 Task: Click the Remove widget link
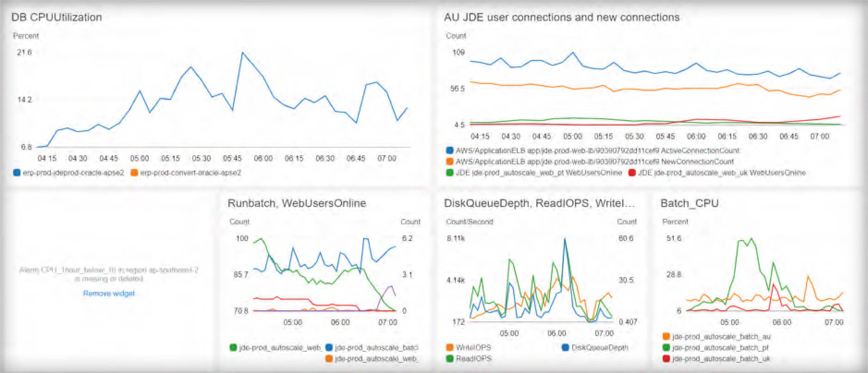pos(109,293)
